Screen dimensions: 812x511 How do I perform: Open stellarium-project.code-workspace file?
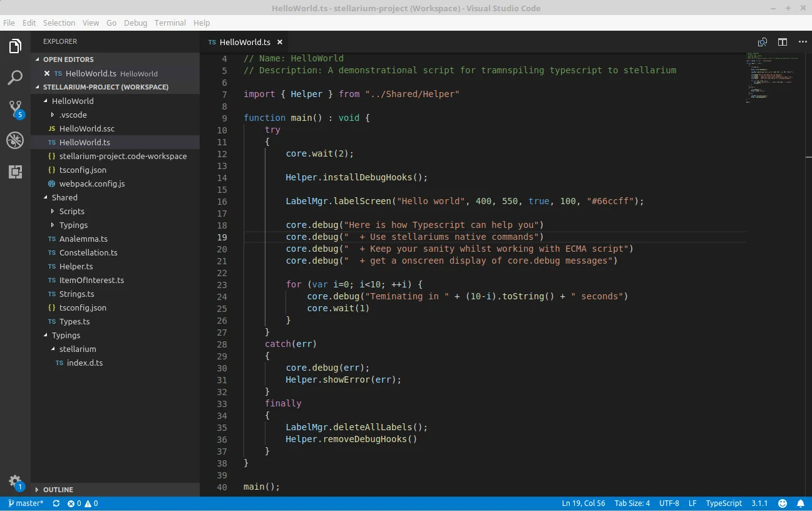pyautogui.click(x=115, y=156)
